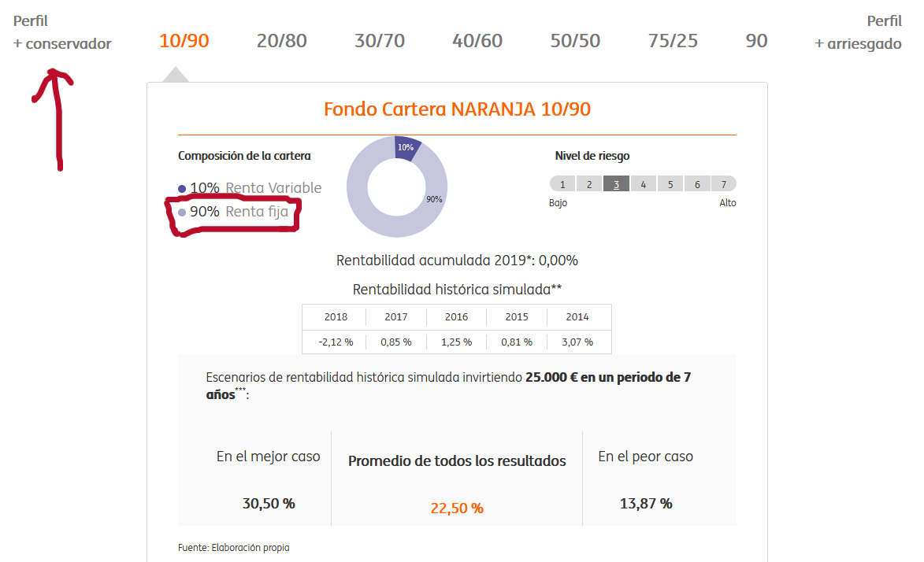
Task: Click risk level 1 box
Action: [x=562, y=184]
